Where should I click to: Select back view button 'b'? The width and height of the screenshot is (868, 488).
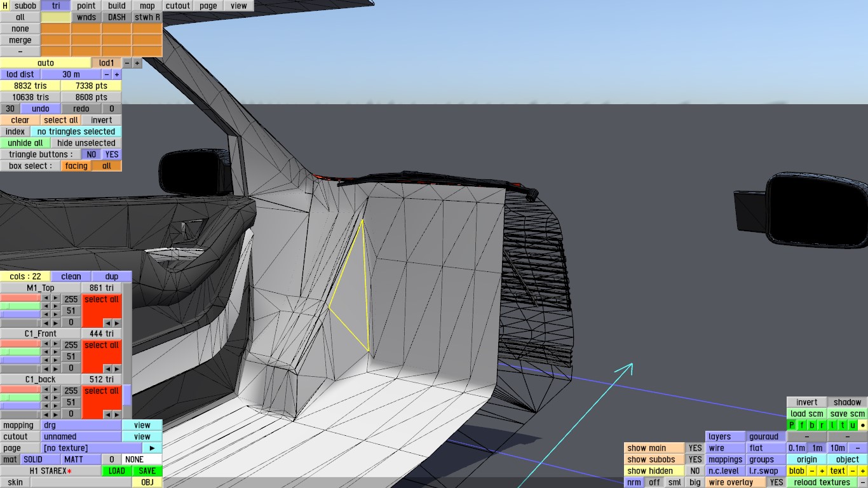tap(812, 425)
